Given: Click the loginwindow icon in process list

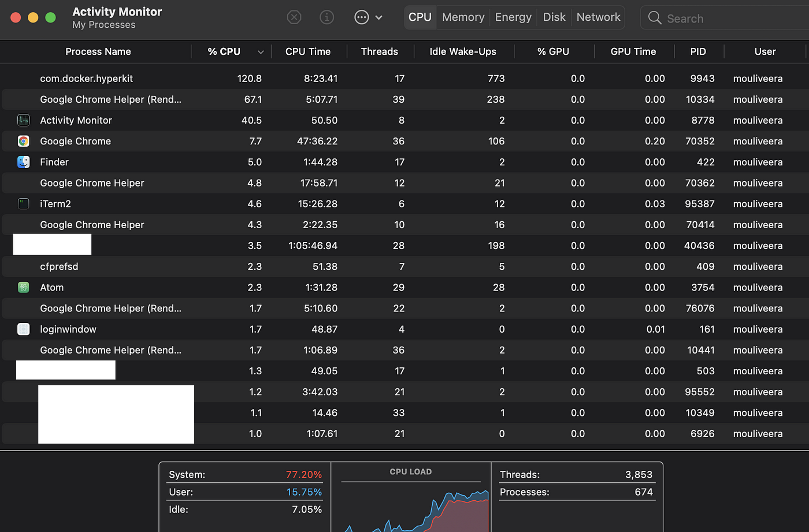Looking at the screenshot, I should click(24, 329).
